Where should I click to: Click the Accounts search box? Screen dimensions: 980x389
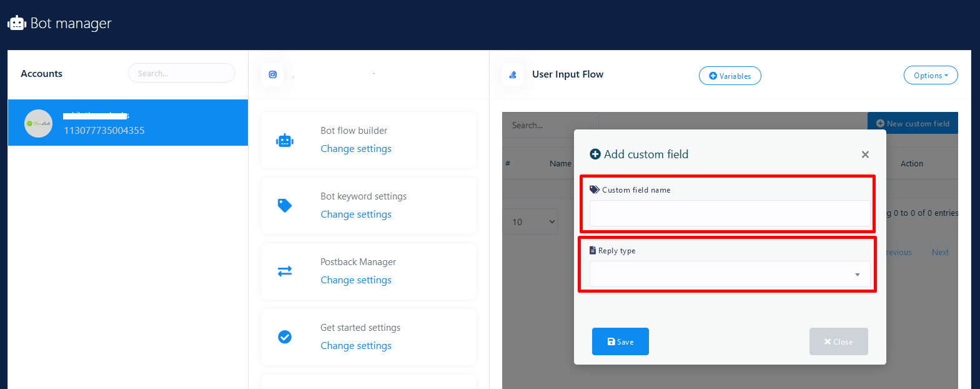tap(182, 73)
